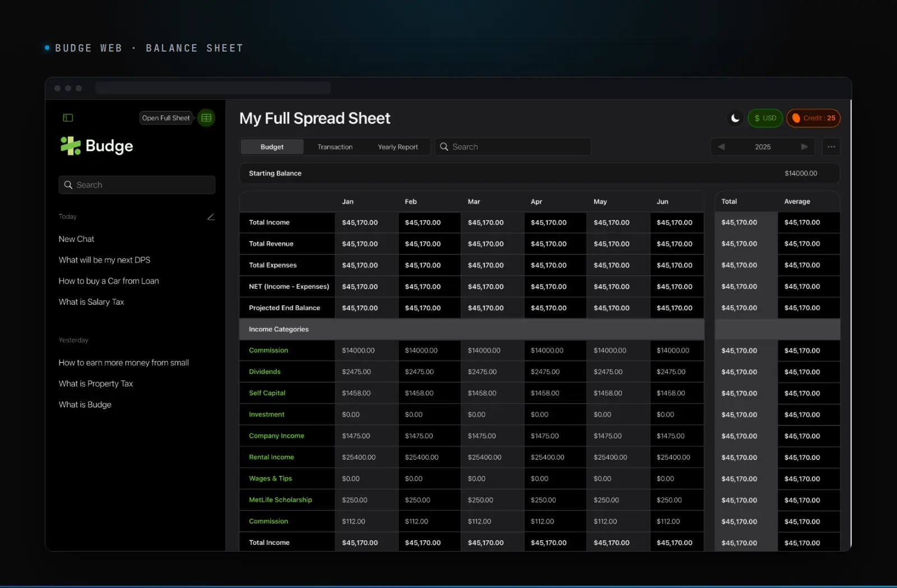
Task: Click the magnifier icon in sidebar search
Action: point(68,185)
